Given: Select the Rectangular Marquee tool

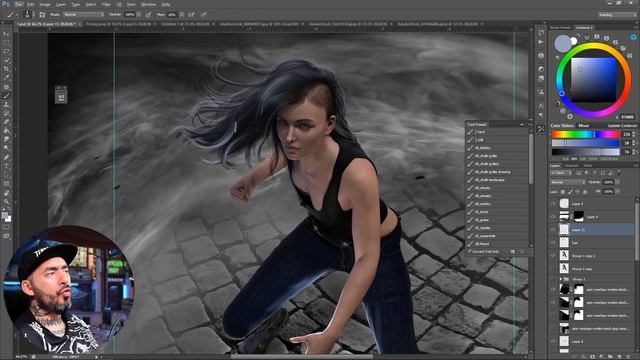Looking at the screenshot, I should (6, 43).
